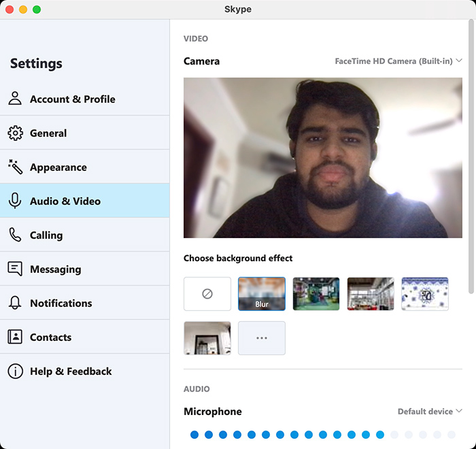Click the contact card icon beside Contacts
This screenshot has height=449, width=476.
(x=15, y=337)
